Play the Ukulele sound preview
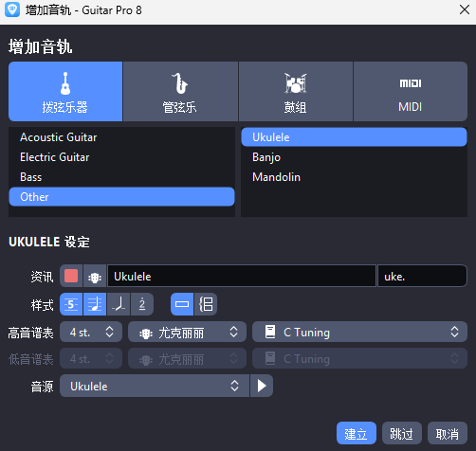The image size is (476, 451). coord(262,386)
